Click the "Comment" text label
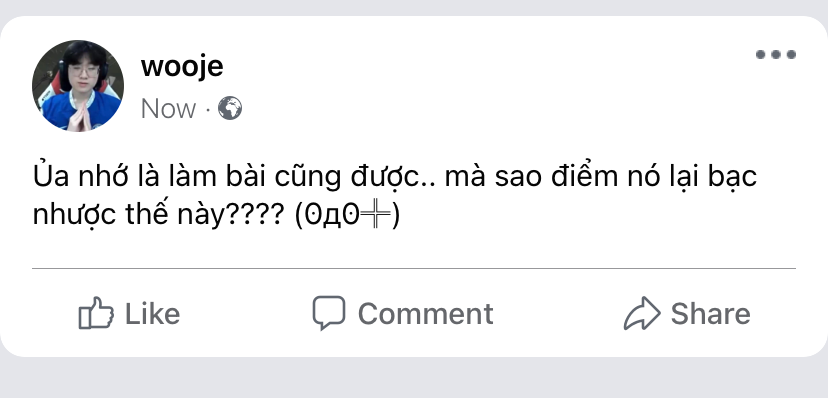Viewport: 828px width, 398px height. coord(426,314)
